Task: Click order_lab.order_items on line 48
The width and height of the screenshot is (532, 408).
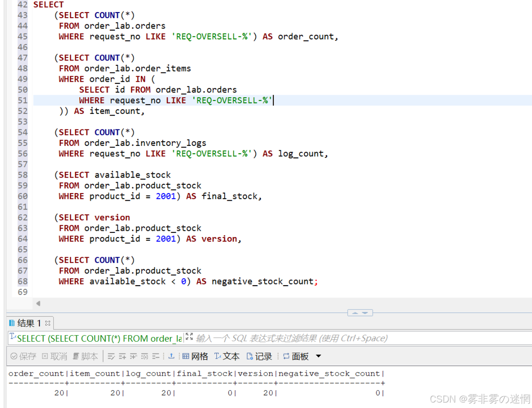Action: tap(138, 68)
